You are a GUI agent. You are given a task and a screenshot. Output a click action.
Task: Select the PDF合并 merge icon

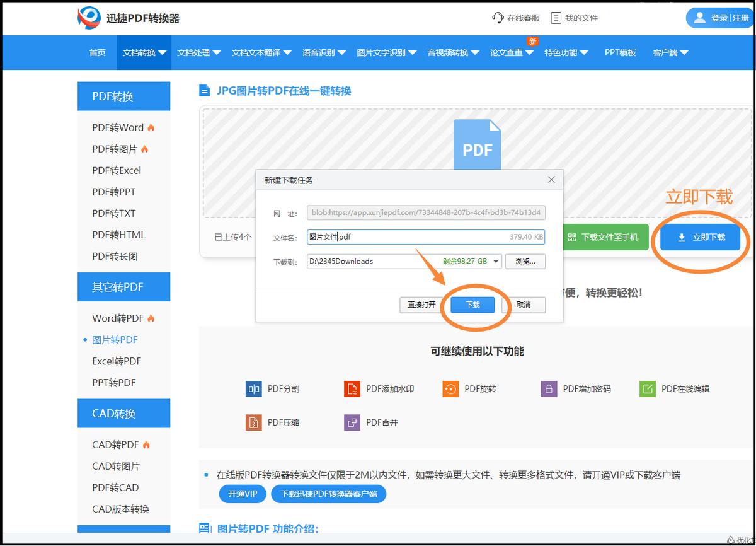(x=352, y=422)
